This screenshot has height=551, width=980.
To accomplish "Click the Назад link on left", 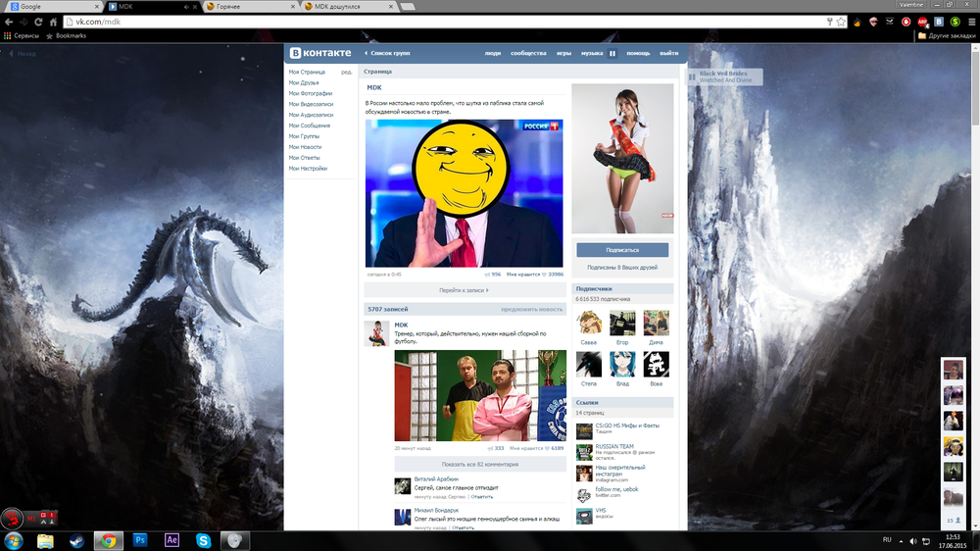I will (x=23, y=54).
